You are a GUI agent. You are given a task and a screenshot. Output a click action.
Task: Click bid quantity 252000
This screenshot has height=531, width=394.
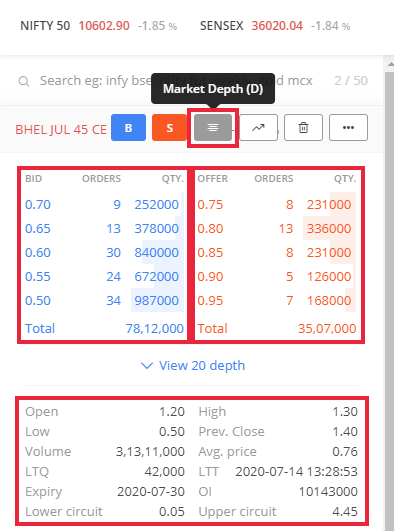click(157, 205)
